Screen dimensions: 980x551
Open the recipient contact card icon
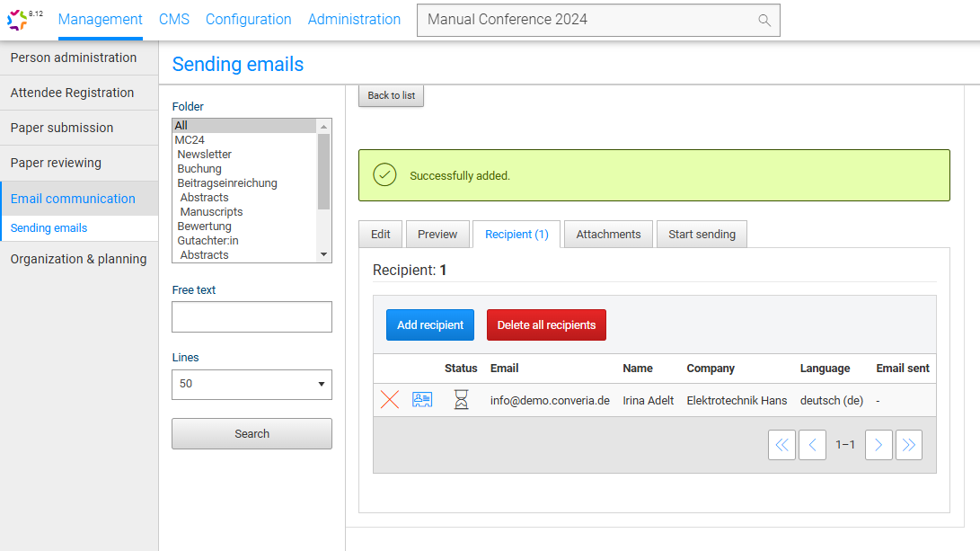coord(422,400)
